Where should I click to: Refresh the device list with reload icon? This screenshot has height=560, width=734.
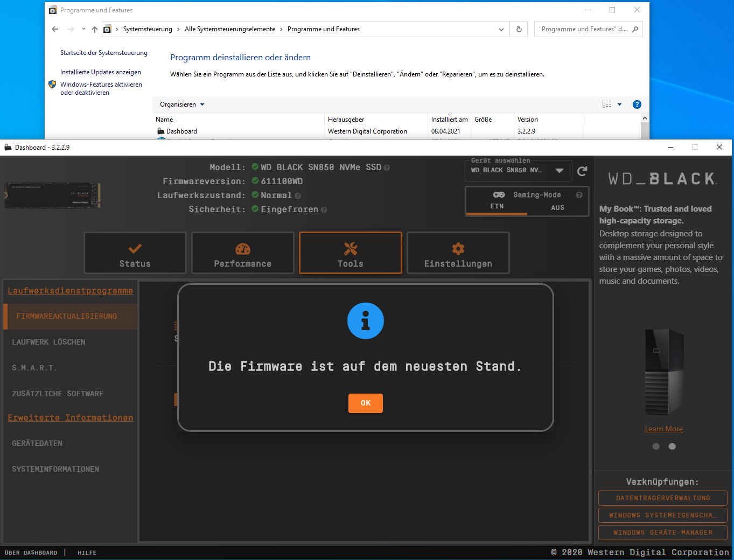click(582, 171)
